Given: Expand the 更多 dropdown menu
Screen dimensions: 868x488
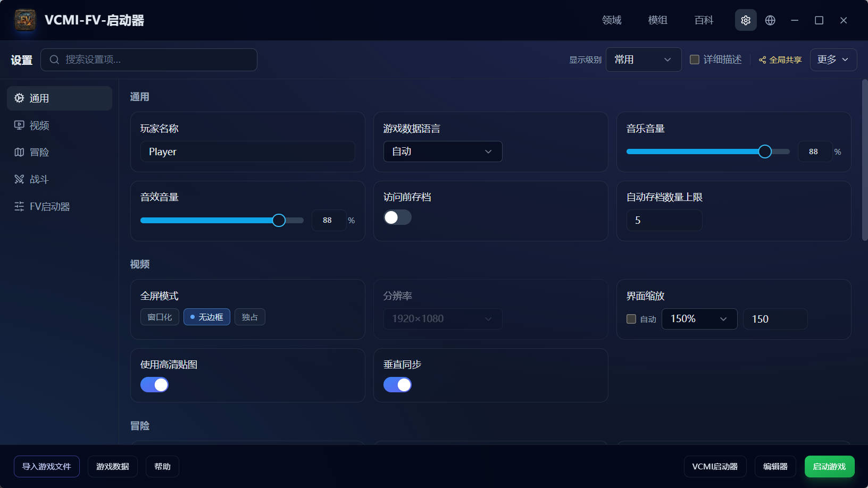Looking at the screenshot, I should pyautogui.click(x=833, y=60).
